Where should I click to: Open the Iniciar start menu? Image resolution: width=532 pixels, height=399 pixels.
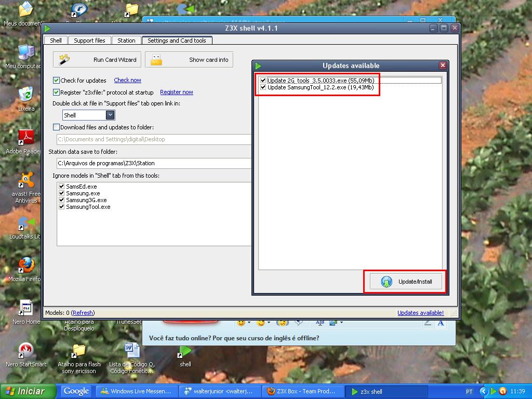[28, 391]
